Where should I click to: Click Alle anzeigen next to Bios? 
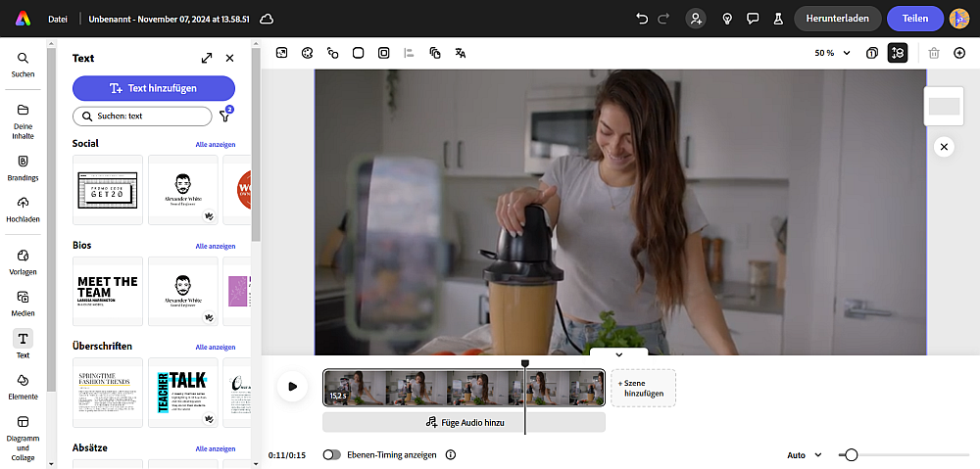[x=215, y=246]
